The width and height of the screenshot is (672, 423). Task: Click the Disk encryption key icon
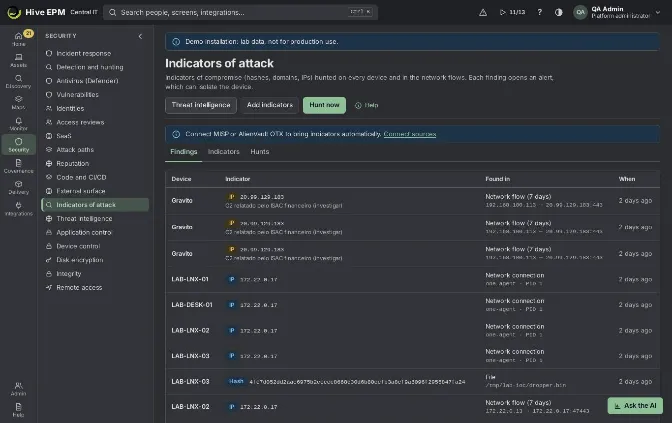coord(49,260)
